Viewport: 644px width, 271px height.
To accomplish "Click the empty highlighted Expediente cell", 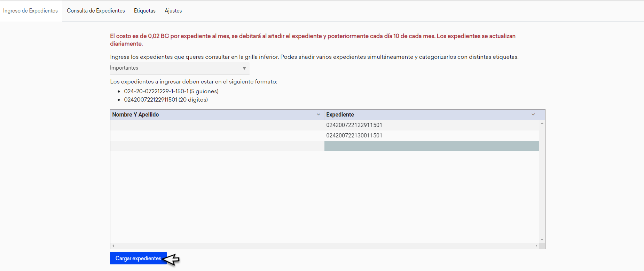I will (x=432, y=146).
